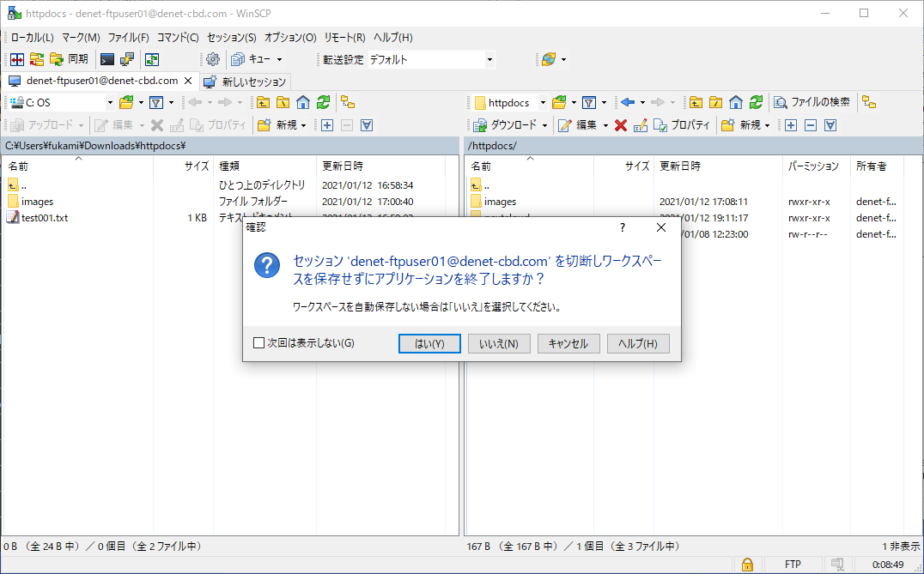
Task: Click the キャンセル button
Action: [568, 344]
